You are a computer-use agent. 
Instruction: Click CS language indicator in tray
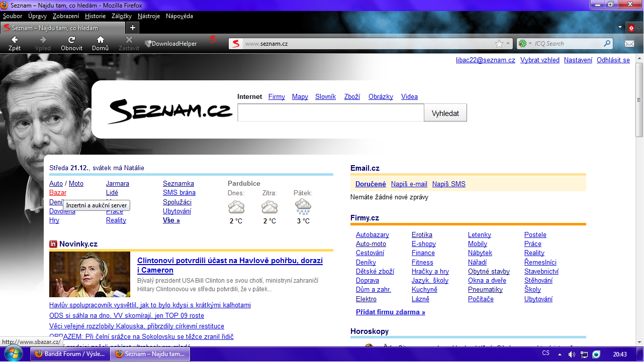546,353
